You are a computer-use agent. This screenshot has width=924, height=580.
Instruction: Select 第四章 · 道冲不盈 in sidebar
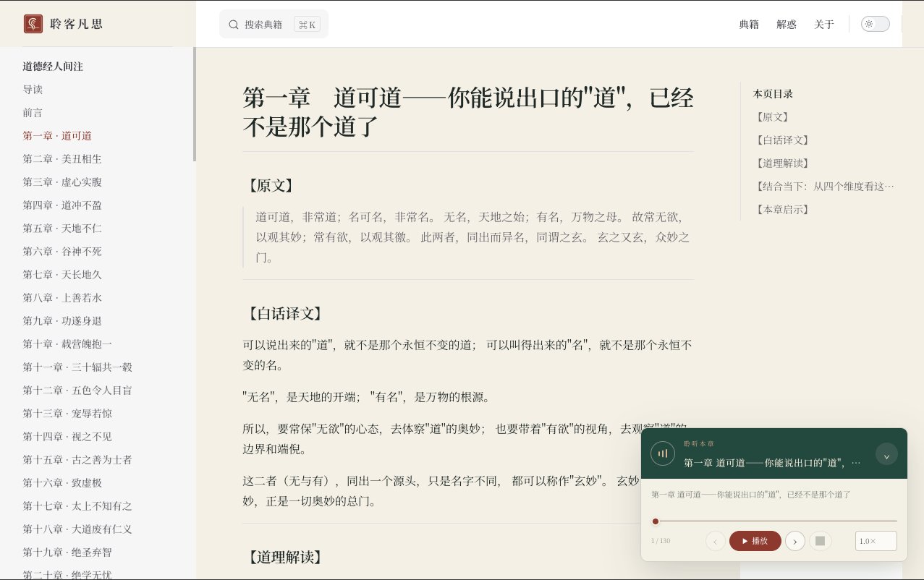tap(62, 205)
